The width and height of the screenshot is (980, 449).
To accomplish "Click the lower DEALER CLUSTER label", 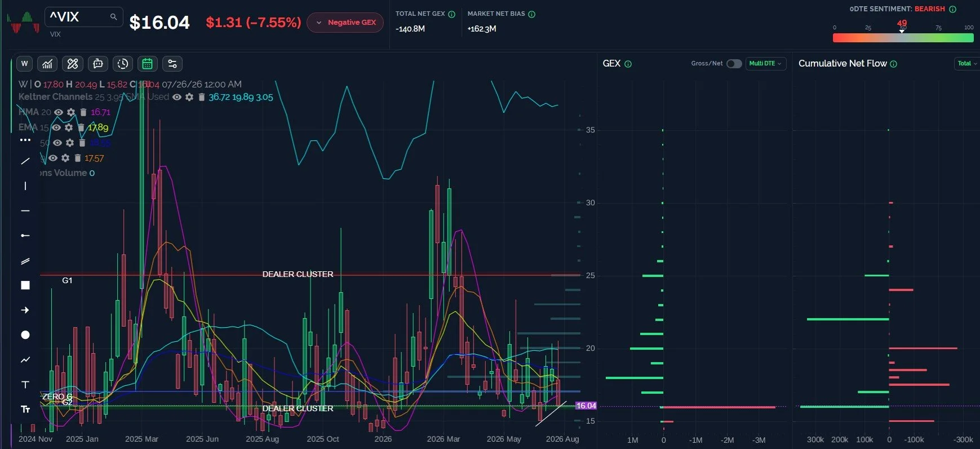I will click(x=298, y=408).
